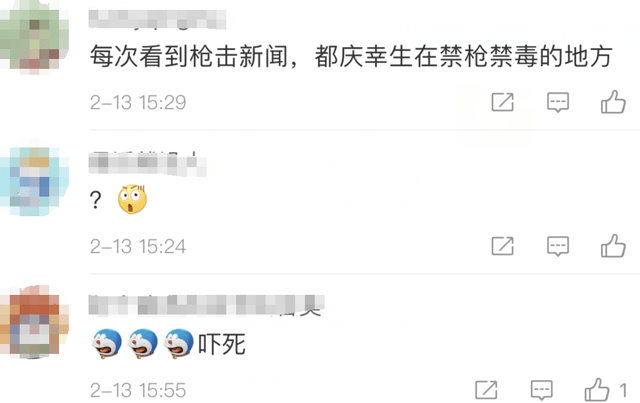
Task: Like the 15:24 question mark comment
Action: click(x=613, y=245)
